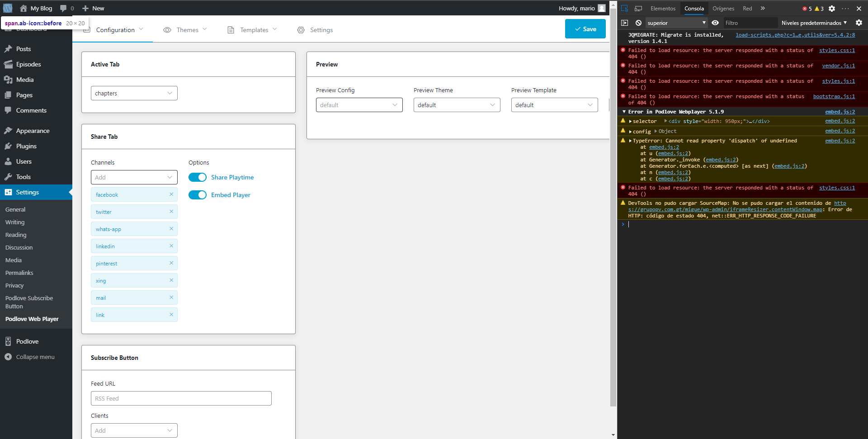Click the Feed URL RSS Feed field
868x439 pixels.
[x=181, y=398]
